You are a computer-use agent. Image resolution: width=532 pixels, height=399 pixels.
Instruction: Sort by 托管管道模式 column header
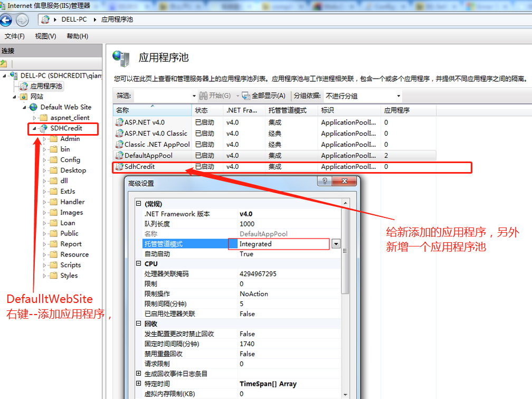(291, 110)
